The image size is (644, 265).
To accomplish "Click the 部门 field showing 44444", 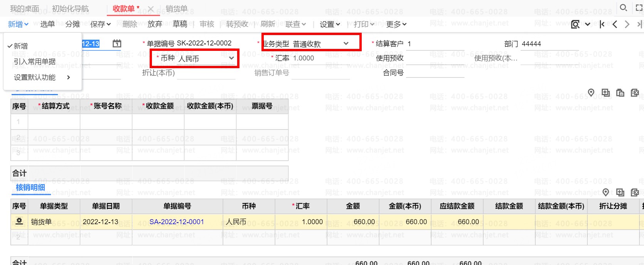I will click(550, 44).
